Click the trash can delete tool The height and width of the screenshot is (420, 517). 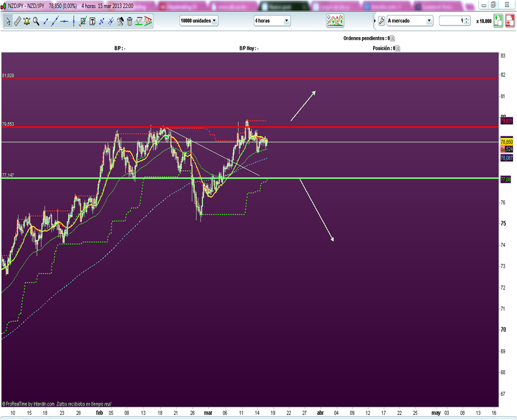[130, 21]
